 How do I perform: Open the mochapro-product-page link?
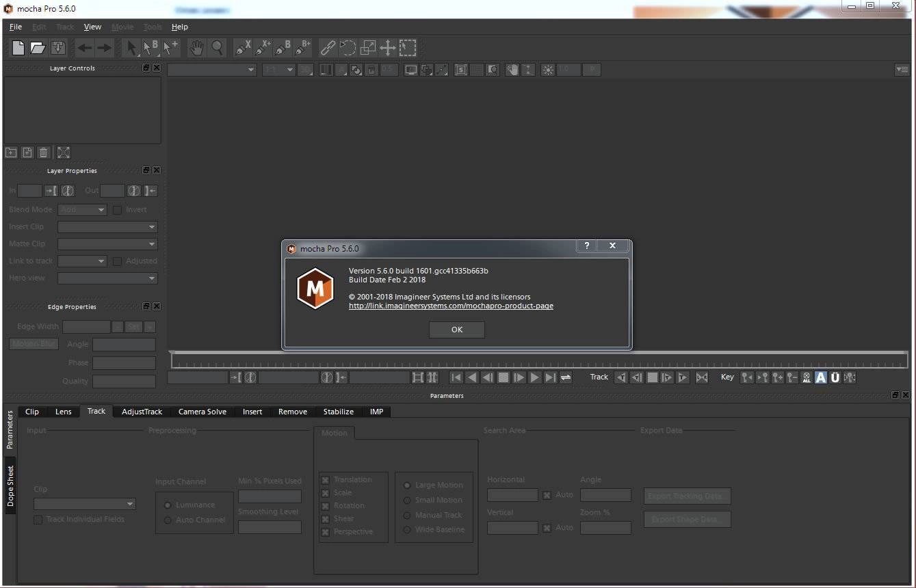pos(451,306)
